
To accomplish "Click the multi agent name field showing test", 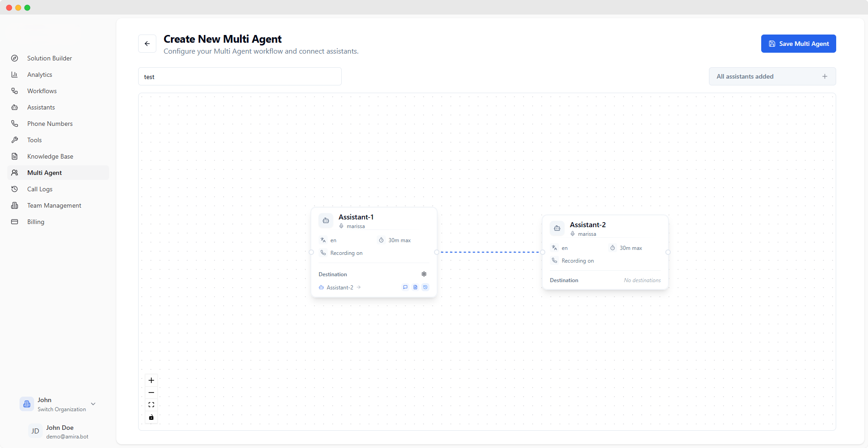I will (239, 76).
